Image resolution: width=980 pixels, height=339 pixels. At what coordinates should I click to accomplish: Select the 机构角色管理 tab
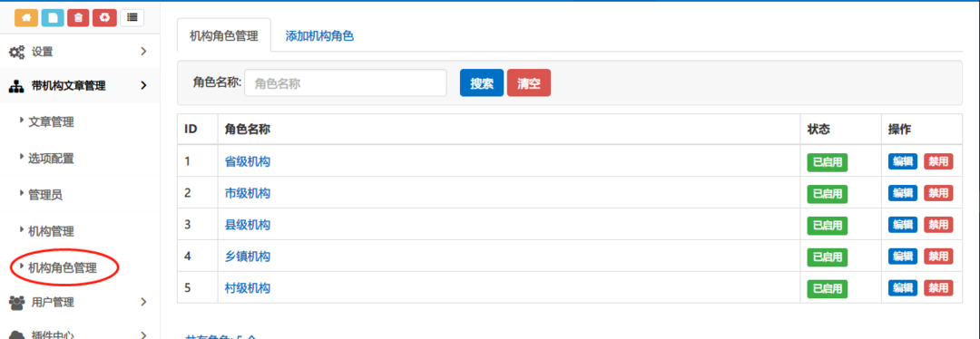click(x=224, y=35)
